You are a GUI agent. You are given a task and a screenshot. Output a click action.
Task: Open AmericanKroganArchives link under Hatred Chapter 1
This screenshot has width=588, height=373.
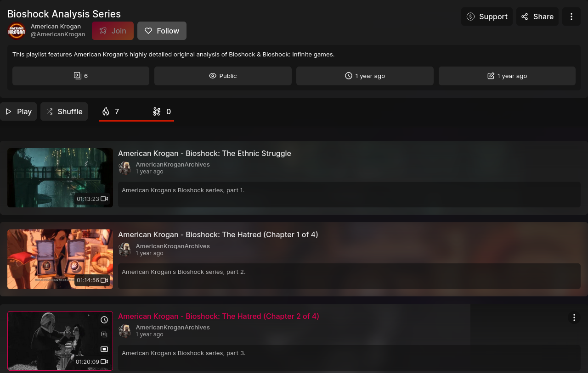coord(173,246)
